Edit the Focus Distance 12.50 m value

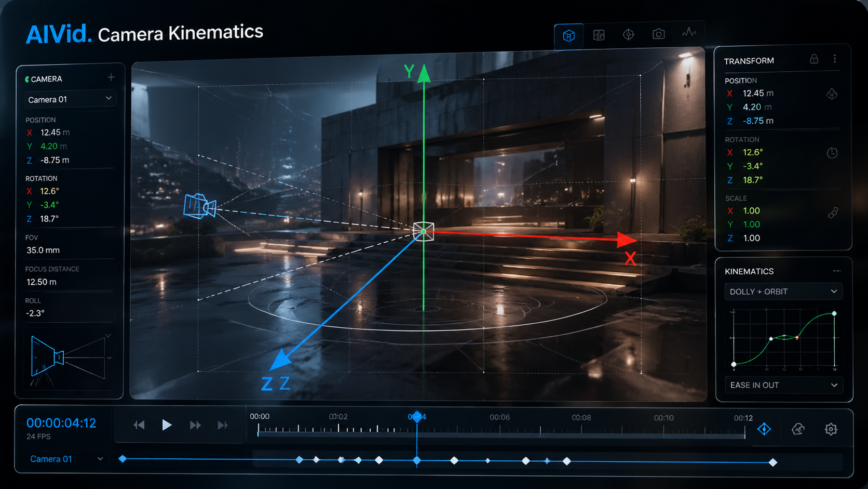click(x=42, y=282)
